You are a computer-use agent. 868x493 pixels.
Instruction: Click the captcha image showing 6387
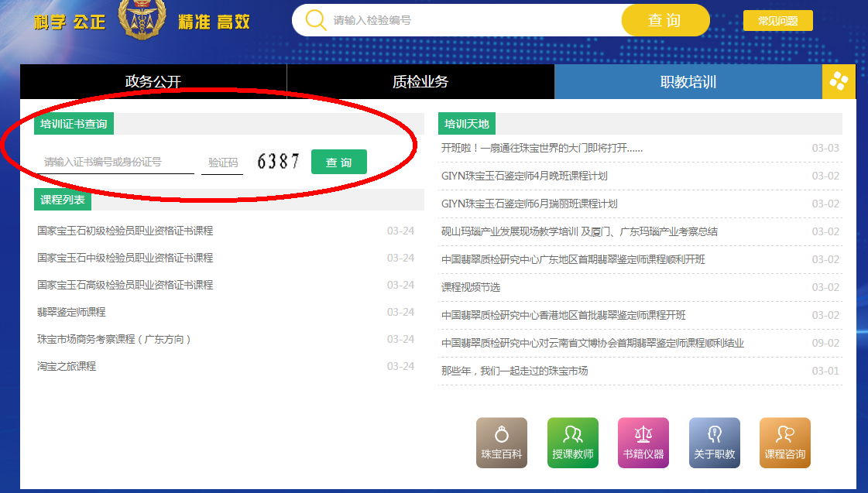[280, 160]
